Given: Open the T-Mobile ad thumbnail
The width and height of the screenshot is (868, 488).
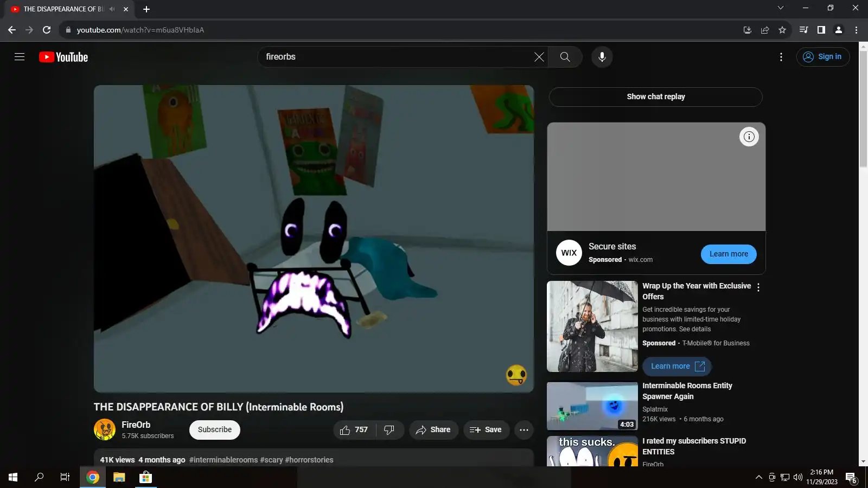Looking at the screenshot, I should tap(592, 326).
